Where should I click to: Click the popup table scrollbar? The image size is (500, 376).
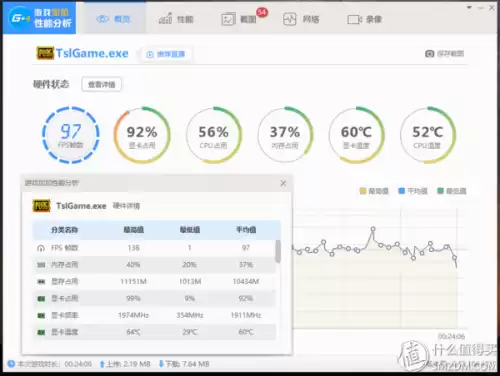point(278,251)
